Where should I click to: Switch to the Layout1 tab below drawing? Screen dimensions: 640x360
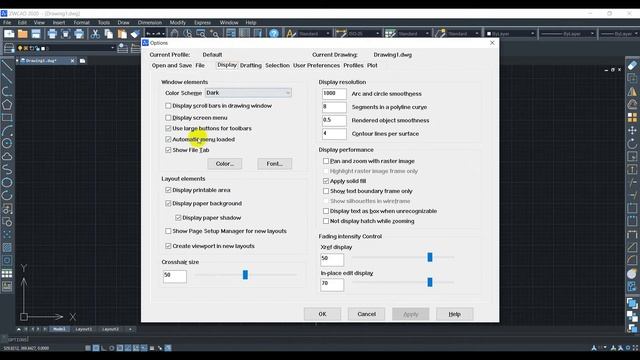84,329
